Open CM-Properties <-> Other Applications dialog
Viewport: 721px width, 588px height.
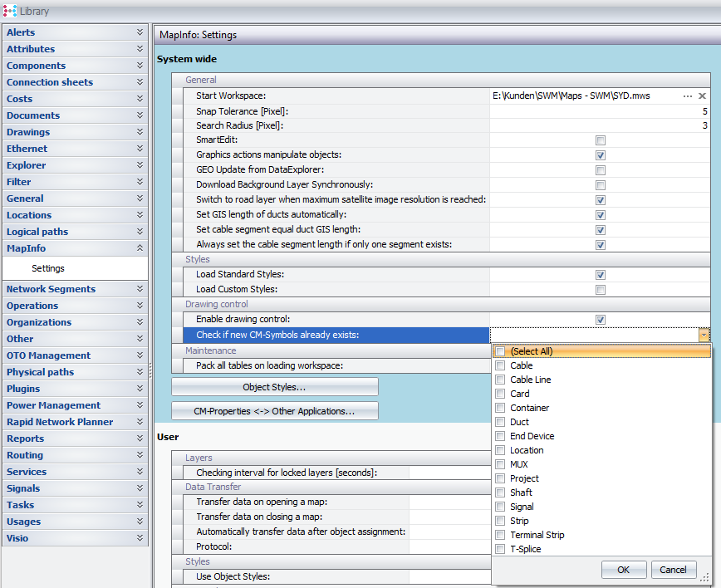click(x=274, y=411)
